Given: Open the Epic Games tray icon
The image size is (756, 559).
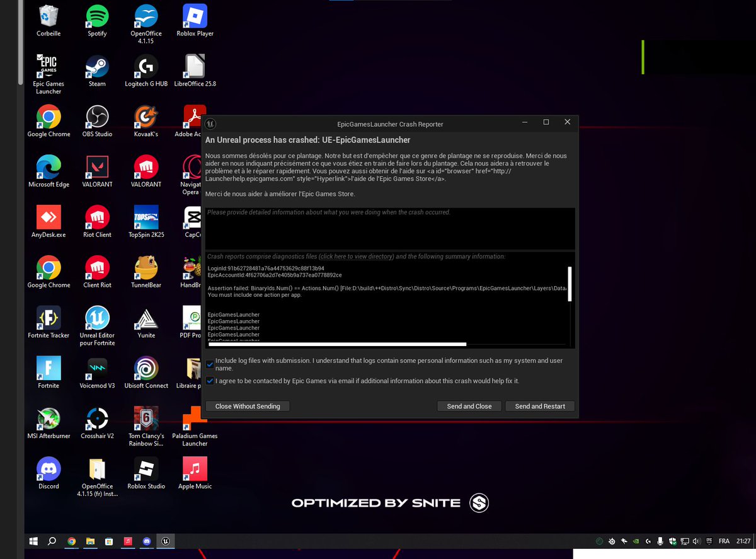Looking at the screenshot, I should (709, 541).
